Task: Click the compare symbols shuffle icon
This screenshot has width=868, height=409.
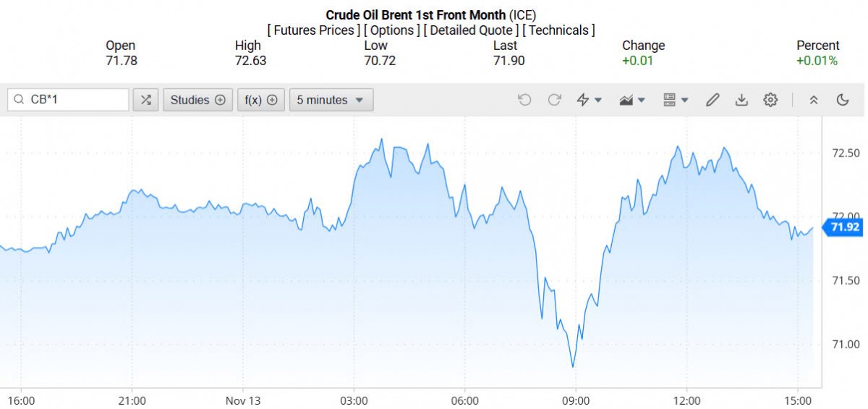Action: tap(146, 100)
